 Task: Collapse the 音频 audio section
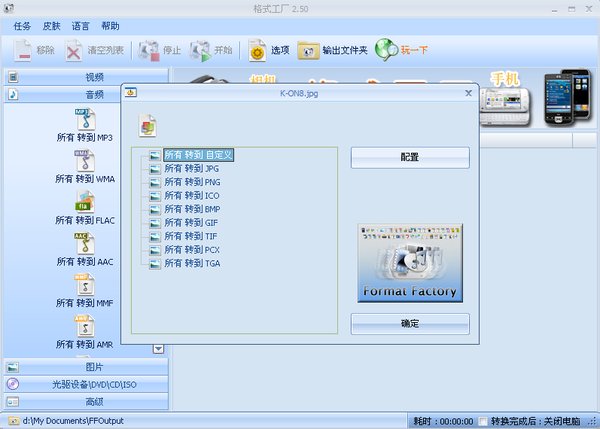(x=63, y=94)
